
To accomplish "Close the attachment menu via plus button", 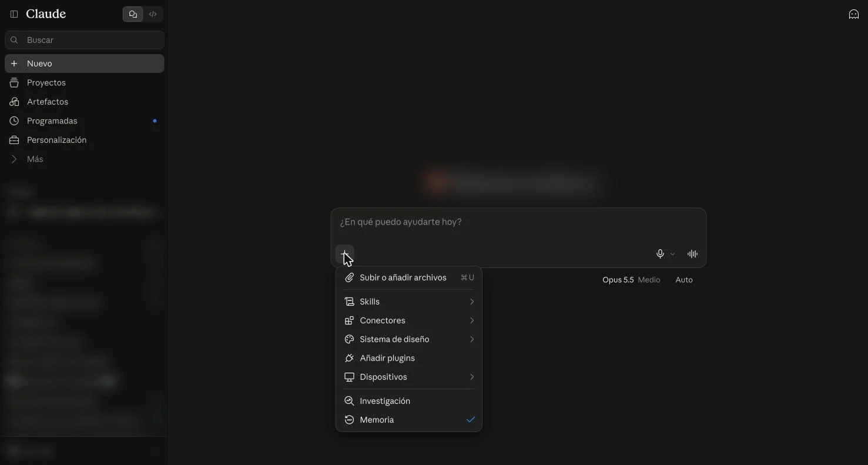I will click(x=345, y=254).
